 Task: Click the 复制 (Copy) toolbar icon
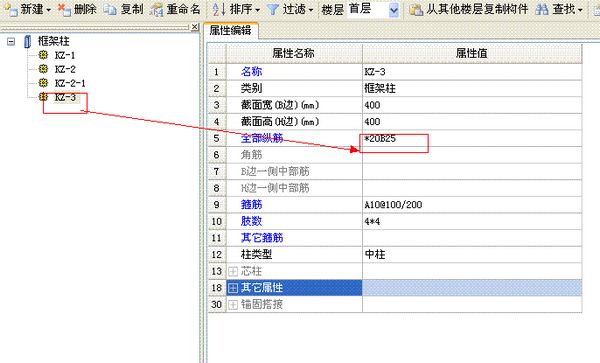point(110,10)
